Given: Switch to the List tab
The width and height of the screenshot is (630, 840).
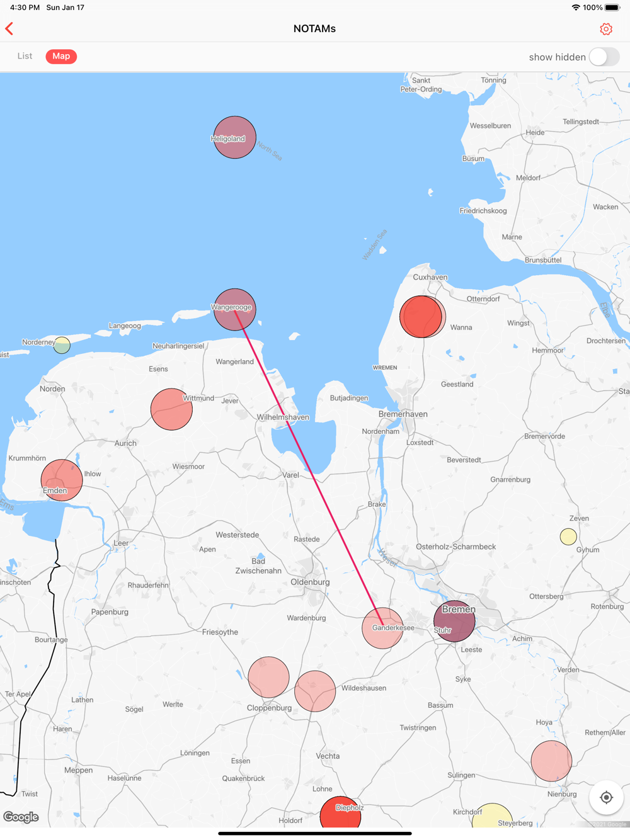Looking at the screenshot, I should click(25, 56).
